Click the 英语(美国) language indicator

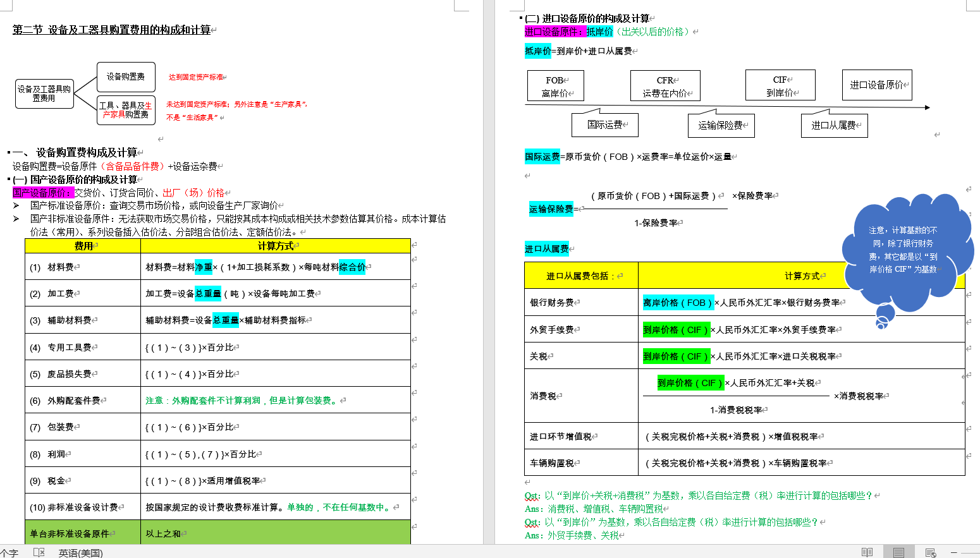pos(80,553)
